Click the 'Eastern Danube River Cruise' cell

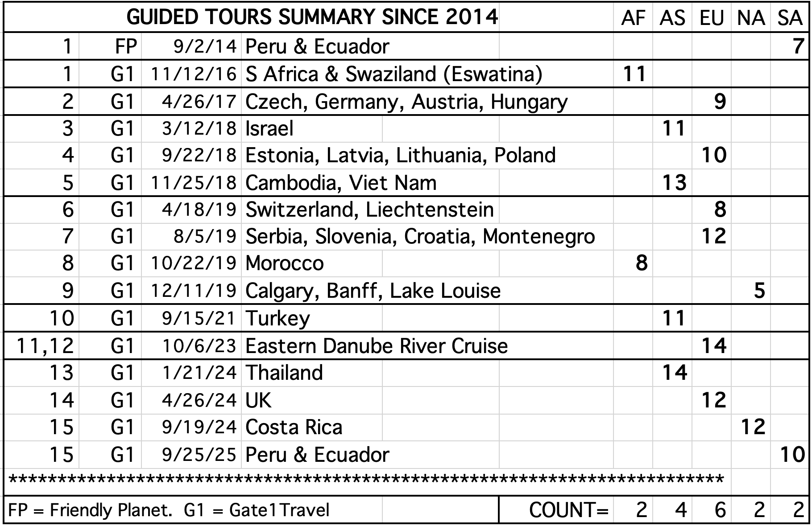377,346
